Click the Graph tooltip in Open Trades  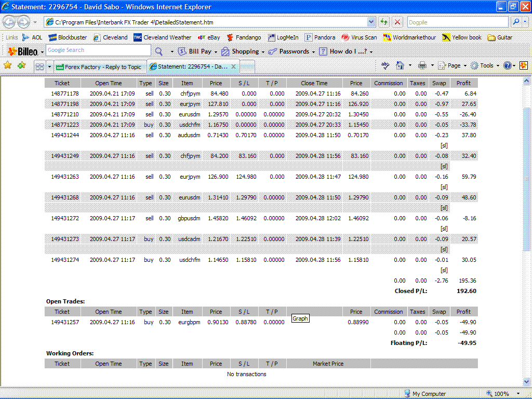click(x=300, y=318)
